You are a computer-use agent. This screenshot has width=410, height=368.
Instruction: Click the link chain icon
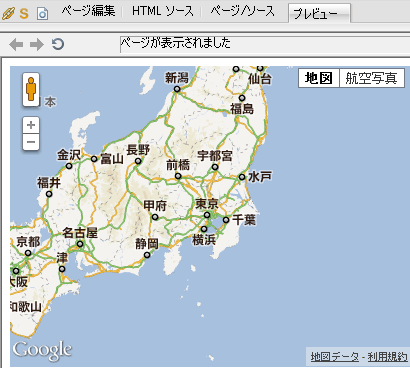[x=8, y=14]
